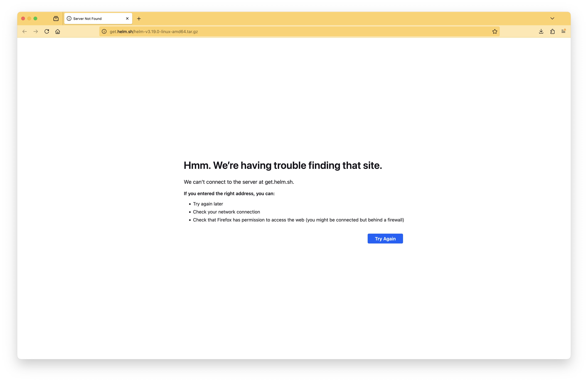Viewport: 588px width, 382px height.
Task: Bookmark this page with the star
Action: [x=495, y=31]
